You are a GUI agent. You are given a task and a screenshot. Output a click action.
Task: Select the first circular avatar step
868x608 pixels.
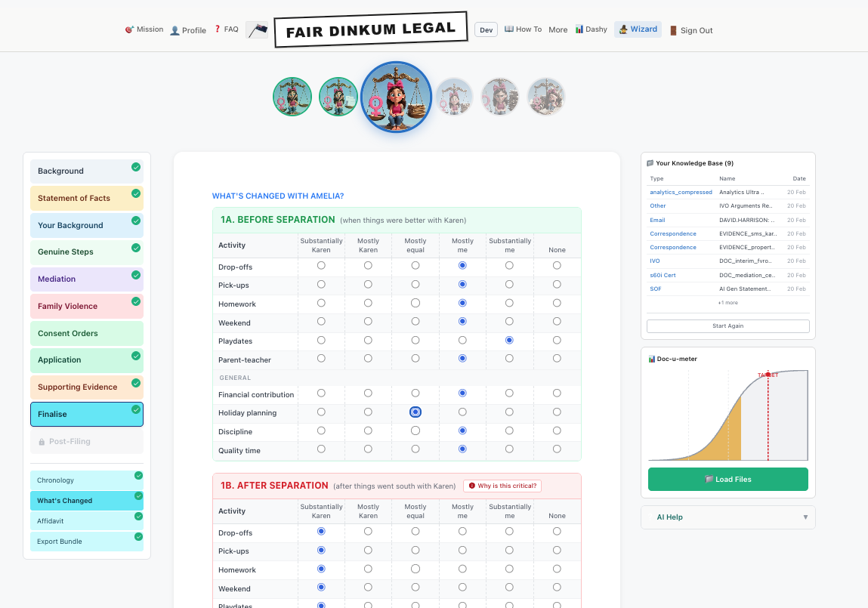point(292,97)
